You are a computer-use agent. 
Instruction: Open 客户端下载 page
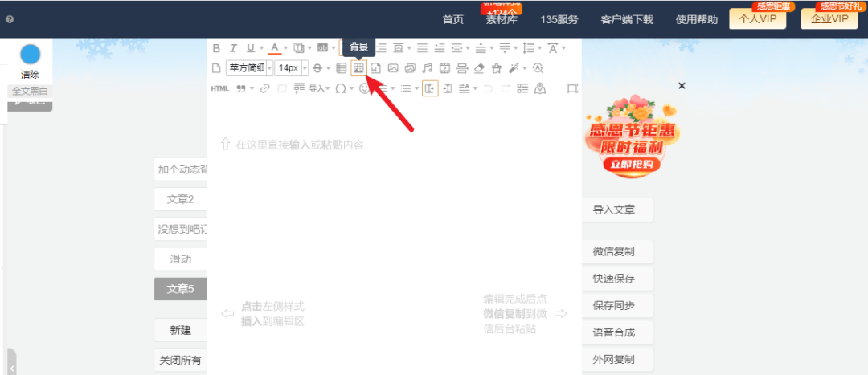click(627, 20)
